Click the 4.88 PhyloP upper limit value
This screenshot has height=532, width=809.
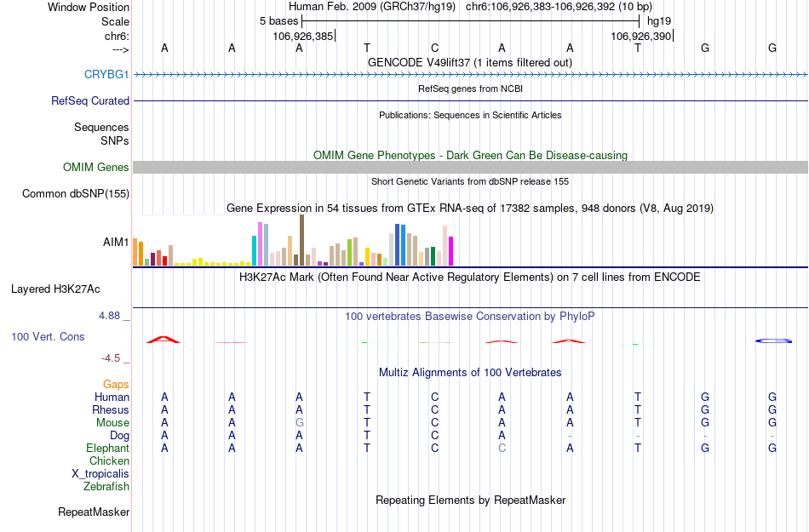(x=109, y=316)
